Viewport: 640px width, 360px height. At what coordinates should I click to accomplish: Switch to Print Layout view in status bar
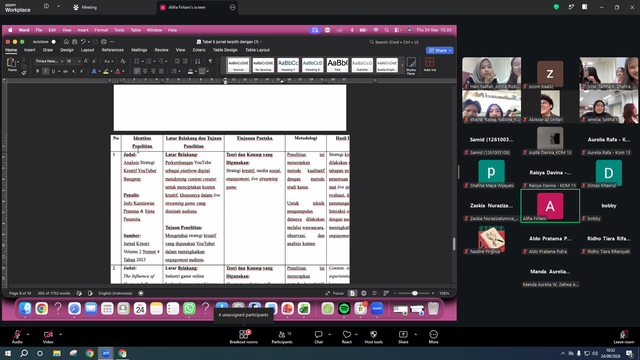pos(352,293)
